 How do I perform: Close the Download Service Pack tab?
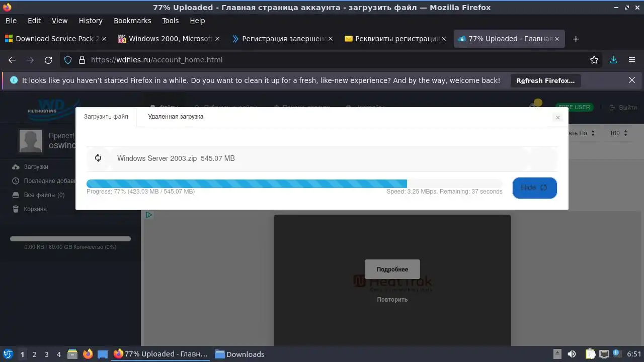click(104, 39)
